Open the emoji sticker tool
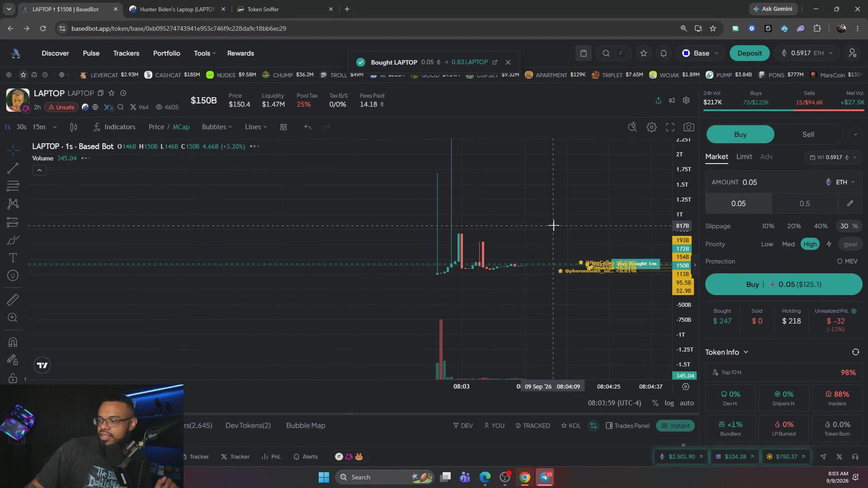 click(x=13, y=276)
